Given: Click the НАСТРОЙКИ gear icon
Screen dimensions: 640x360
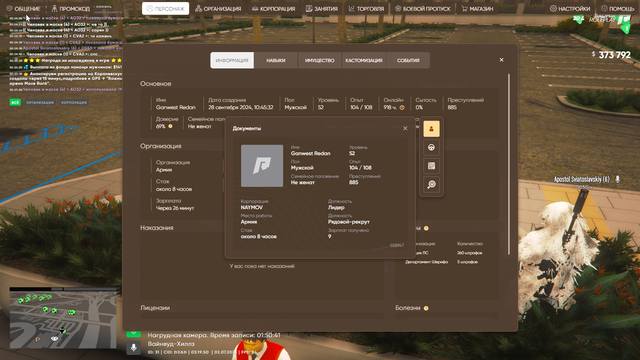Looking at the screenshot, I should [x=553, y=9].
